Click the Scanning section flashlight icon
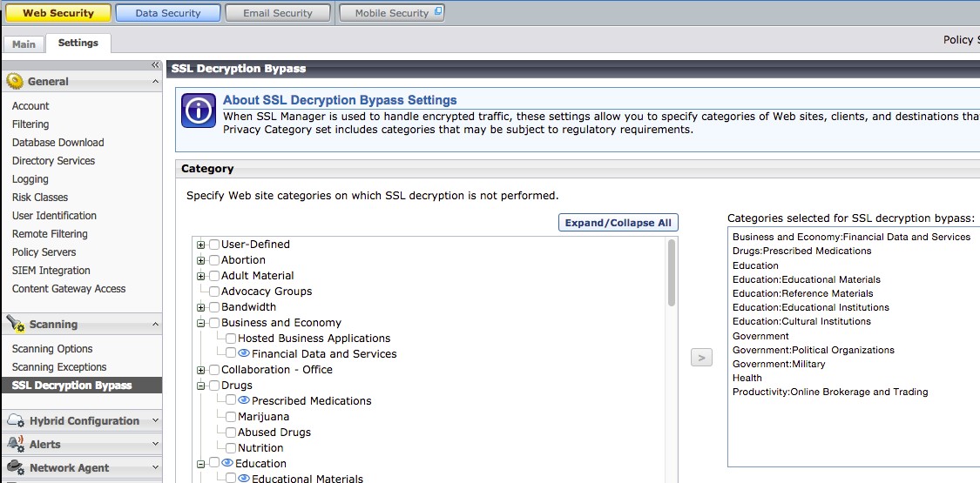Viewport: 980px width, 483px height. click(x=15, y=324)
